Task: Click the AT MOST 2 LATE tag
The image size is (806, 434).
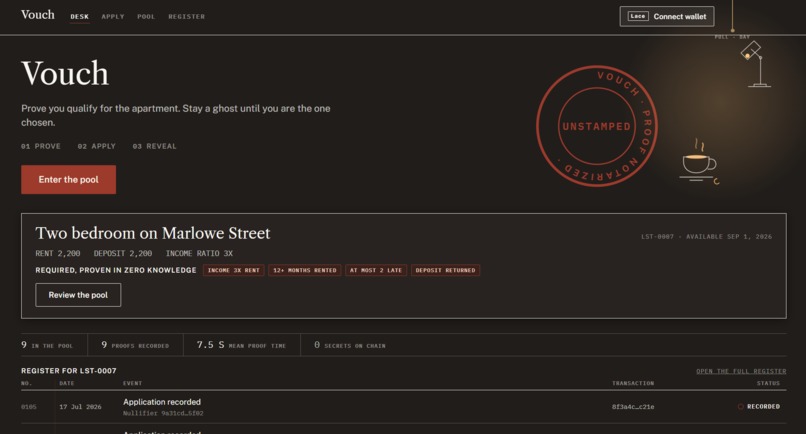Action: [376, 270]
